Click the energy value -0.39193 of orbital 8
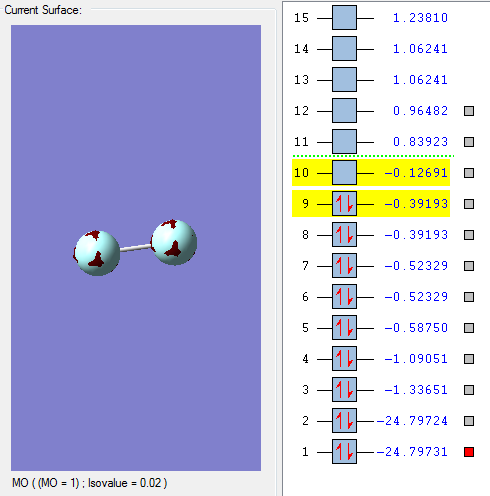 pos(416,235)
